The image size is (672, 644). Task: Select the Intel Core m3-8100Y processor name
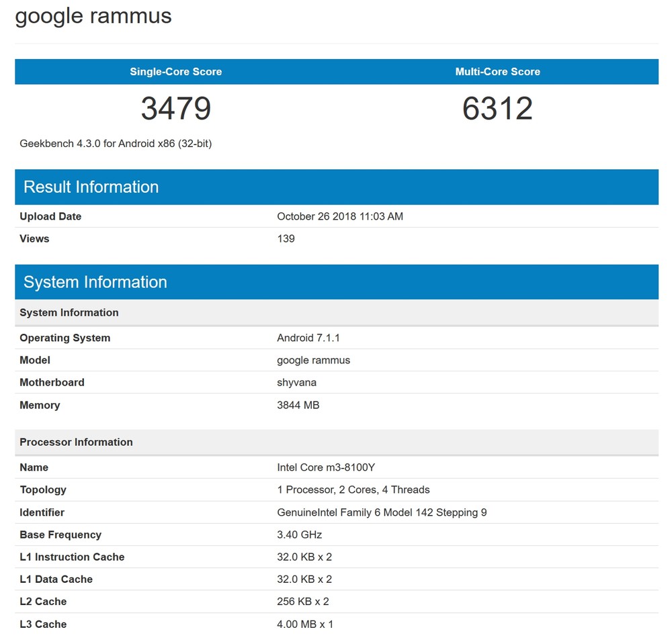[321, 467]
